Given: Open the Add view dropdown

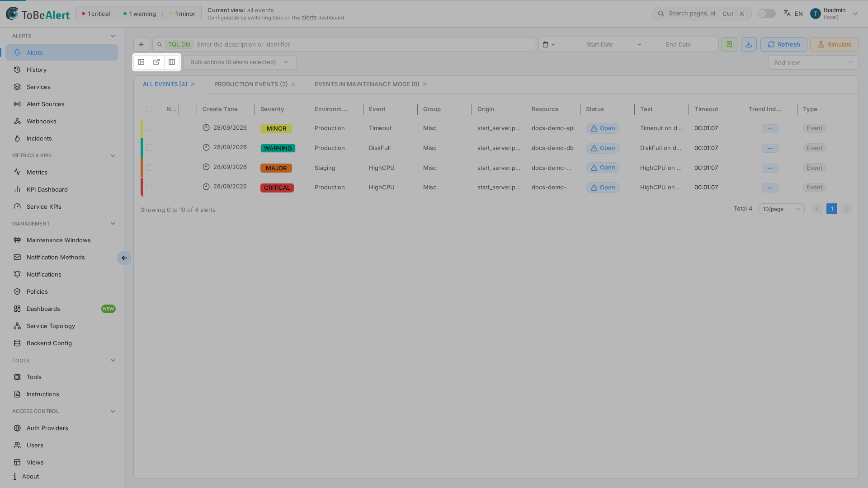Looking at the screenshot, I should 813,62.
